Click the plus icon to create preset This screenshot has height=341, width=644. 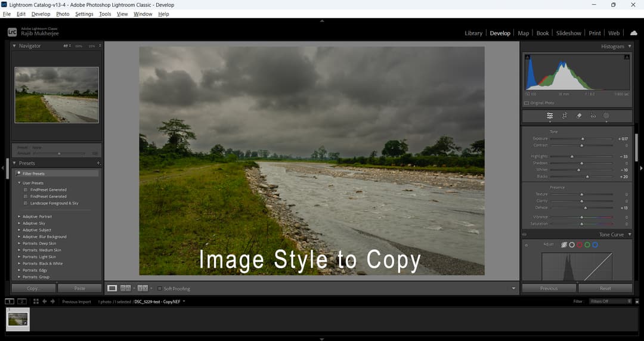(98, 163)
